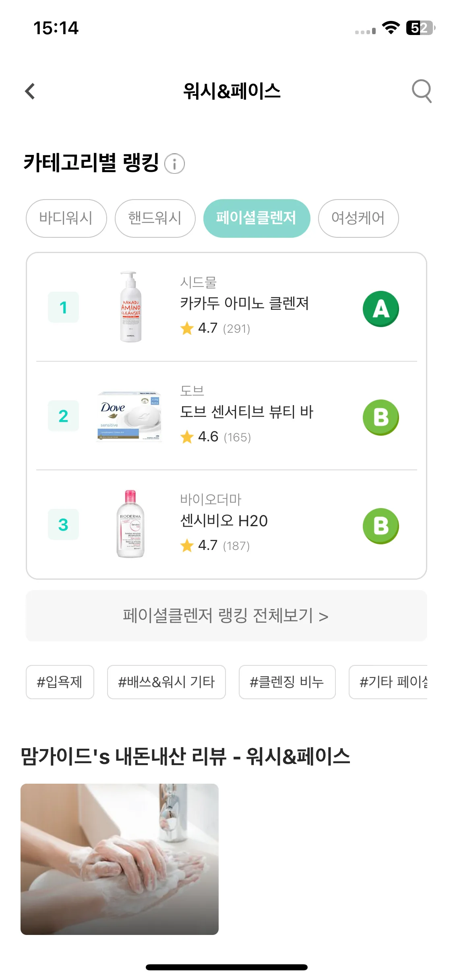This screenshot has height=980, width=453.
Task: Select the 여성케어 category chip
Action: [358, 218]
